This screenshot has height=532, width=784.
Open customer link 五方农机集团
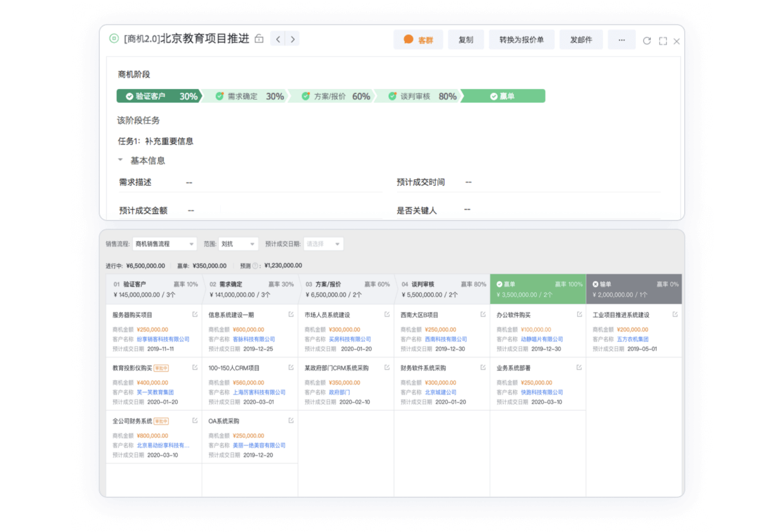633,339
